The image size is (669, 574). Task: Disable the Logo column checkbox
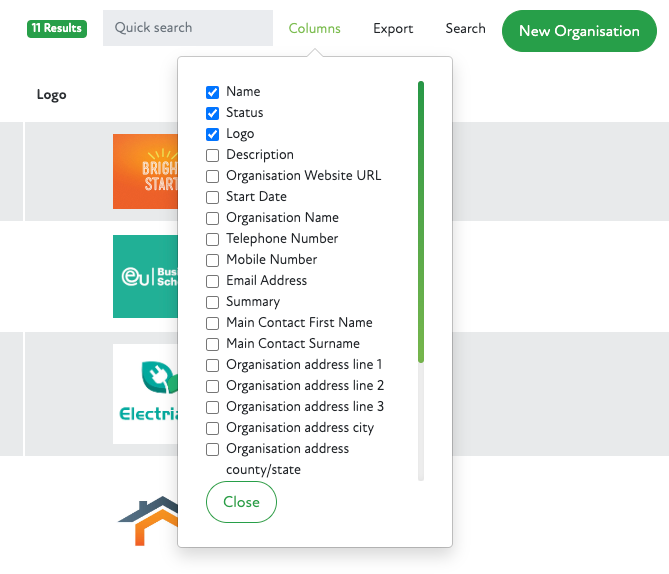tap(213, 134)
